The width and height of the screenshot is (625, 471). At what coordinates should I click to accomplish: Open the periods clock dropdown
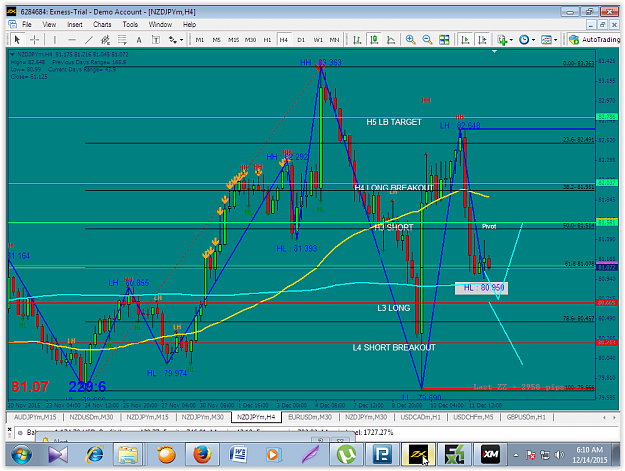pos(527,39)
